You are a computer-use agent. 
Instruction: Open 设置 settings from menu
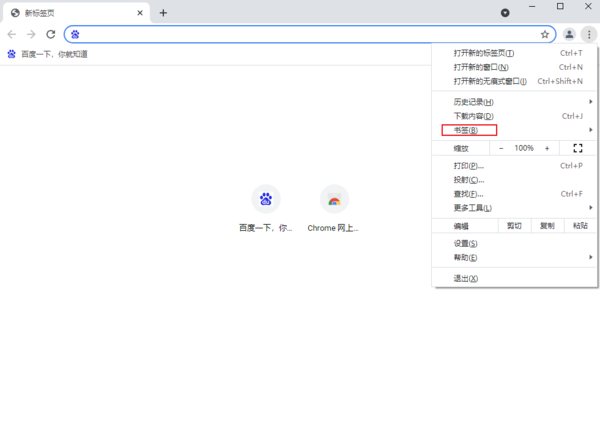coord(514,243)
